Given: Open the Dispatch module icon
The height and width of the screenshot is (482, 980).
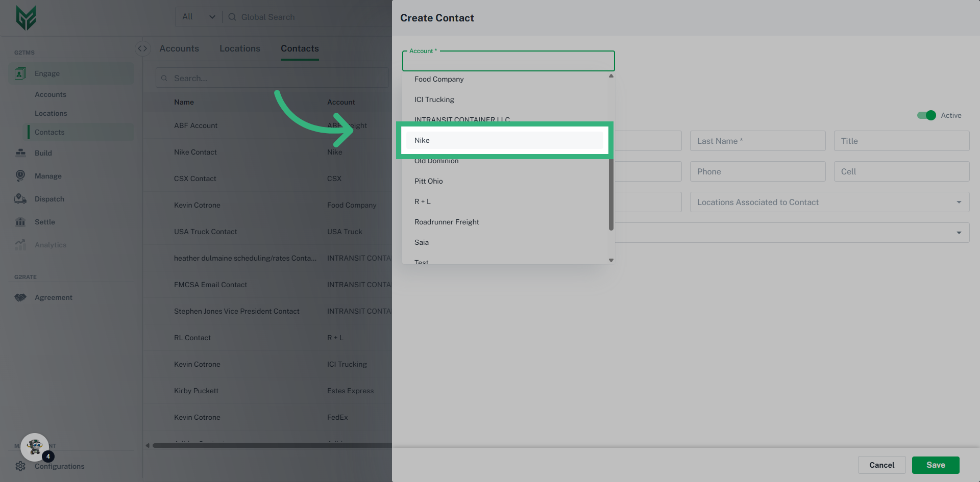Looking at the screenshot, I should [x=20, y=199].
